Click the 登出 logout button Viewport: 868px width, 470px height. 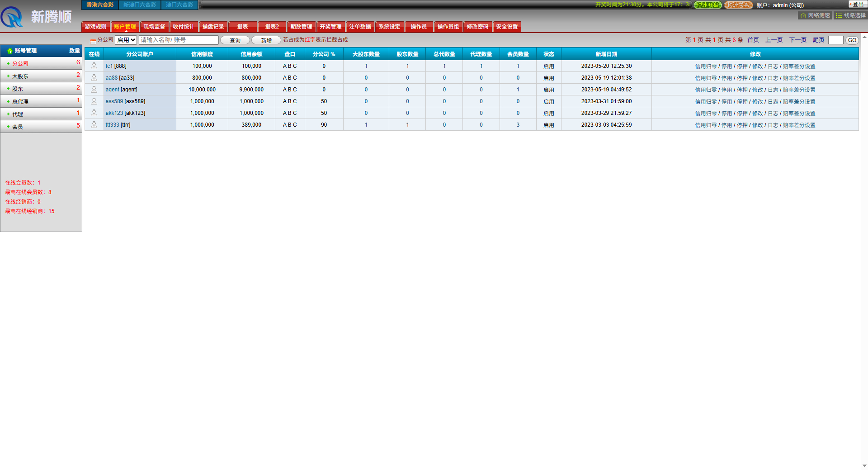pyautogui.click(x=857, y=5)
